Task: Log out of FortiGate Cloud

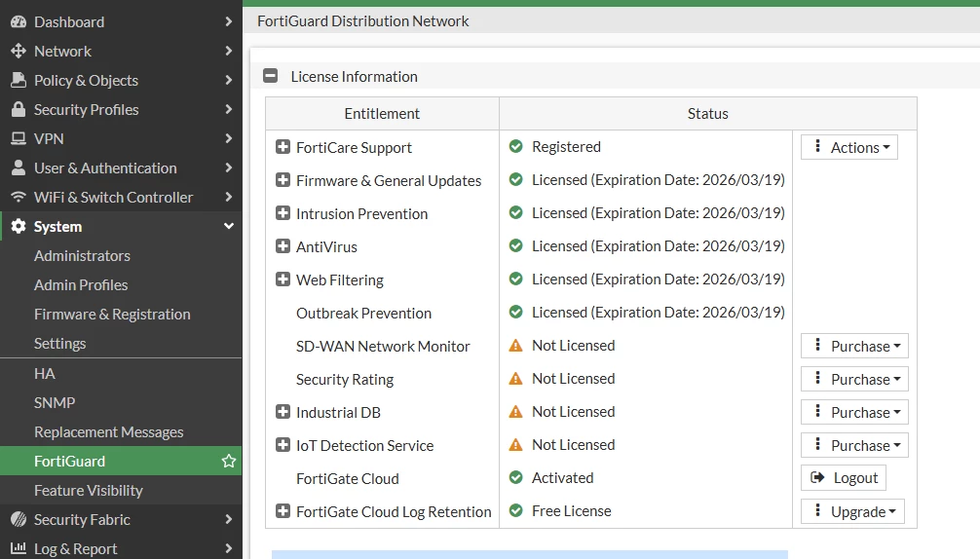Action: pos(843,478)
